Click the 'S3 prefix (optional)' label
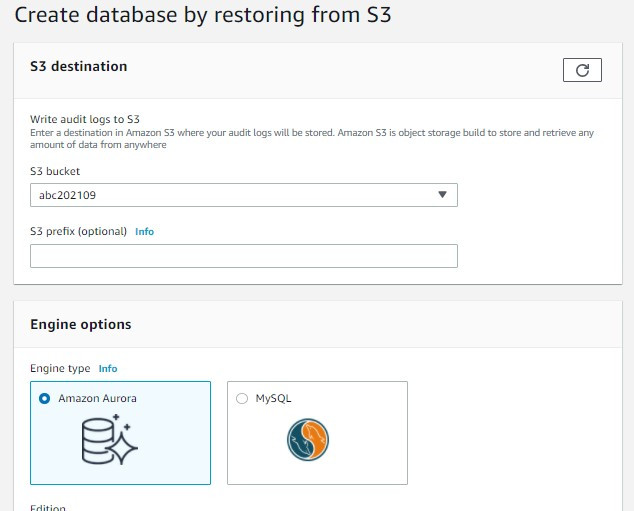 pyautogui.click(x=78, y=232)
